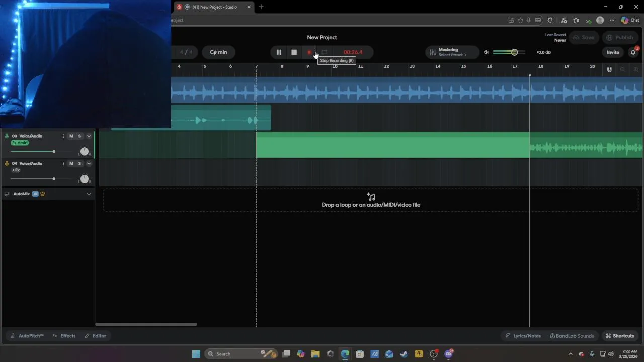Click the drop a loop or file area
The height and width of the screenshot is (362, 644).
coord(371,200)
